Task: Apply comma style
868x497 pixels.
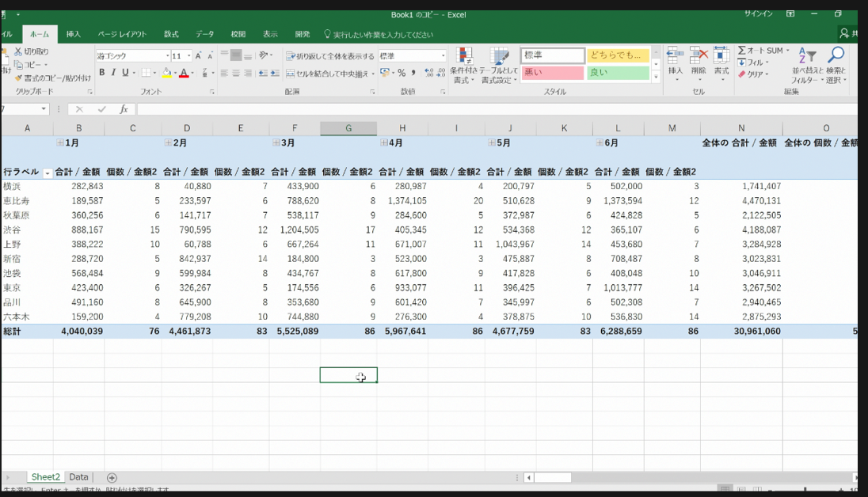Action: [413, 73]
